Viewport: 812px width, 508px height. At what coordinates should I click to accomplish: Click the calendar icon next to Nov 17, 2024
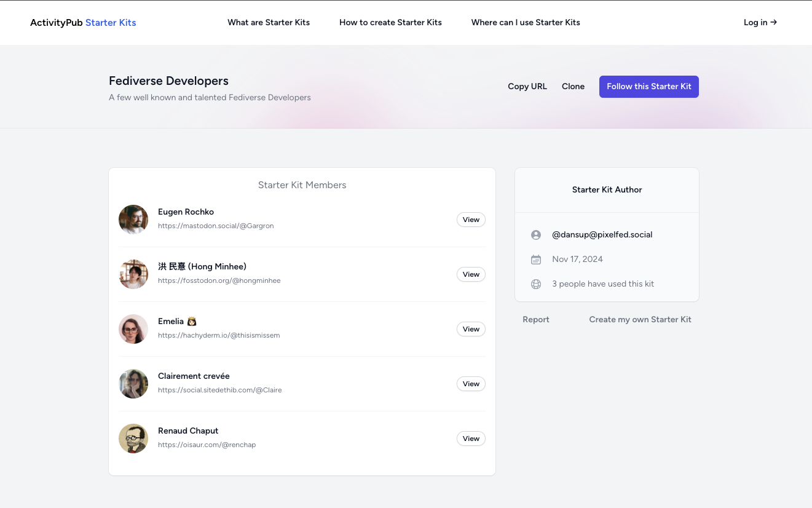pyautogui.click(x=536, y=260)
